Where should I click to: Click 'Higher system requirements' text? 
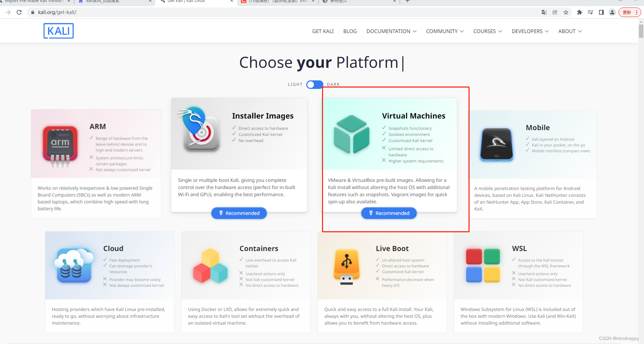click(x=416, y=161)
